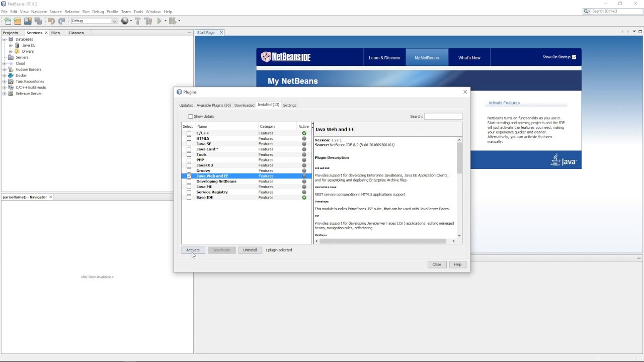Open the Tools menu

tap(138, 12)
